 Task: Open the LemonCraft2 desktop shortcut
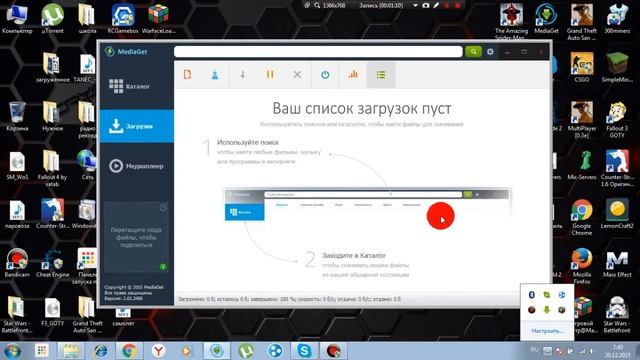[617, 213]
